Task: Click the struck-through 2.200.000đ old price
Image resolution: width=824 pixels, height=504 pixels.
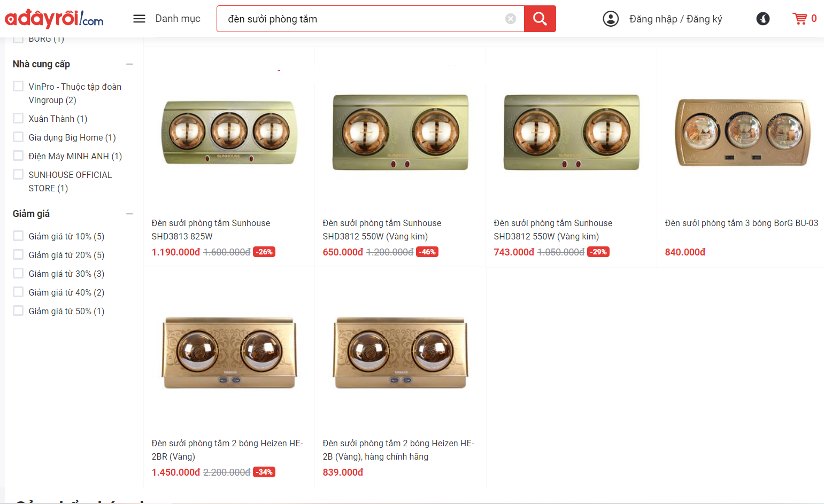Action: (227, 472)
